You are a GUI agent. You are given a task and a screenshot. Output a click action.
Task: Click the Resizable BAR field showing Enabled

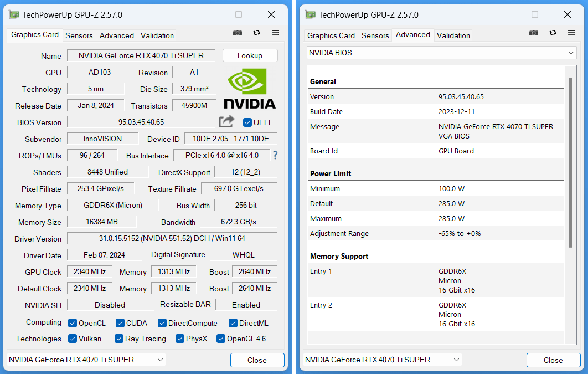click(246, 305)
